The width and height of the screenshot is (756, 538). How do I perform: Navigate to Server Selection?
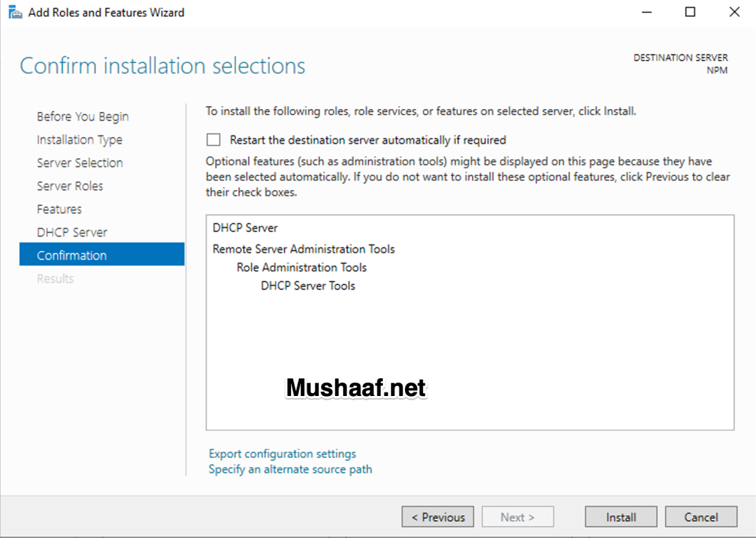coord(80,163)
